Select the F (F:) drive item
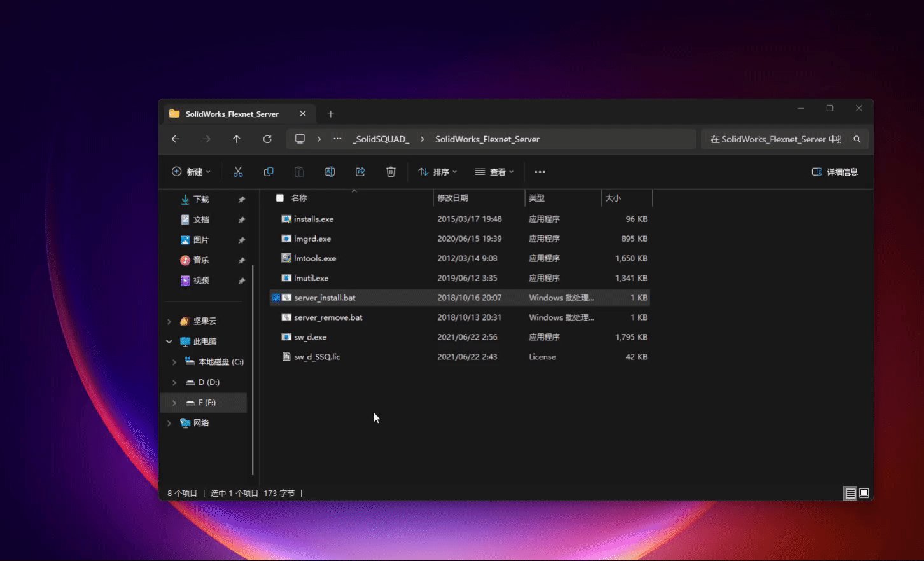The height and width of the screenshot is (561, 924). point(204,403)
